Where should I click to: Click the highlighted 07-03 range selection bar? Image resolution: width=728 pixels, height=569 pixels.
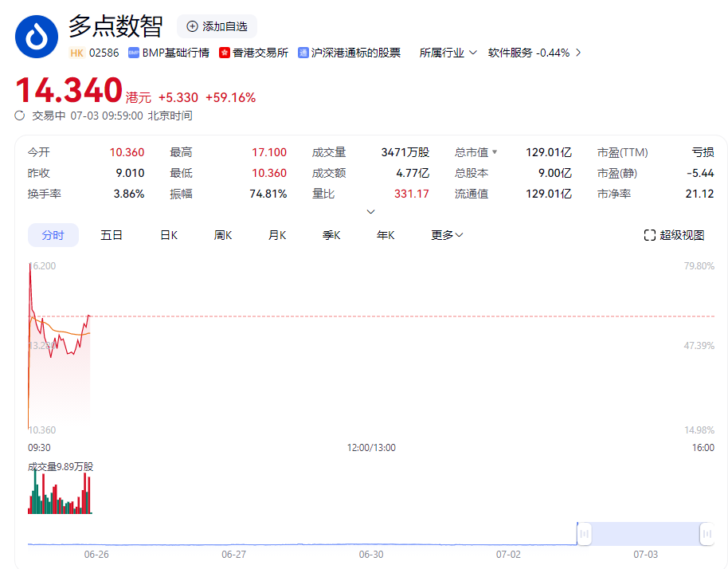(x=645, y=534)
